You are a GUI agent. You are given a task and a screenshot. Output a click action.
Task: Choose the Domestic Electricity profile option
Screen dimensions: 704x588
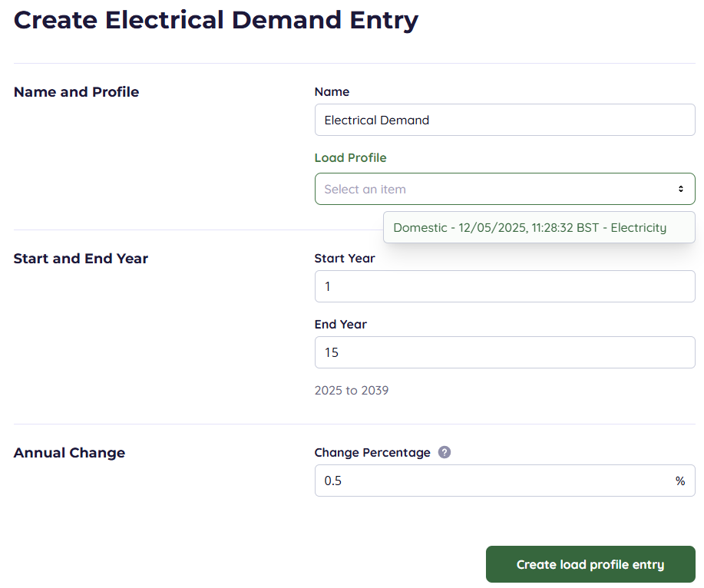[x=530, y=227]
